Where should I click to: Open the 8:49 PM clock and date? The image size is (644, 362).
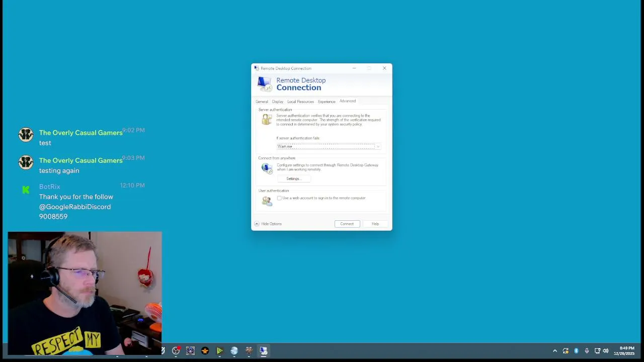(624, 351)
